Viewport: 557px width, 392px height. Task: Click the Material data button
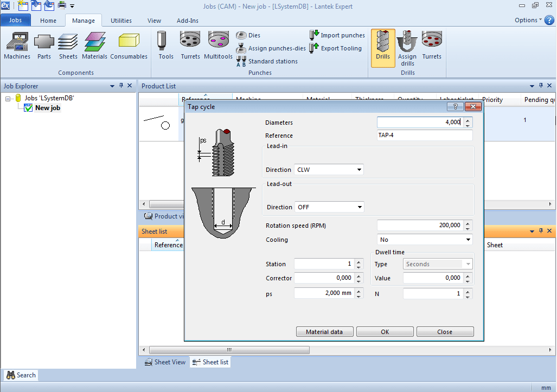tap(324, 332)
